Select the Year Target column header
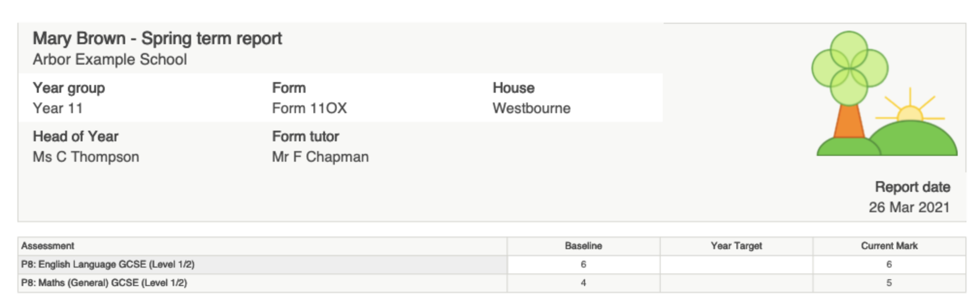 pos(736,246)
